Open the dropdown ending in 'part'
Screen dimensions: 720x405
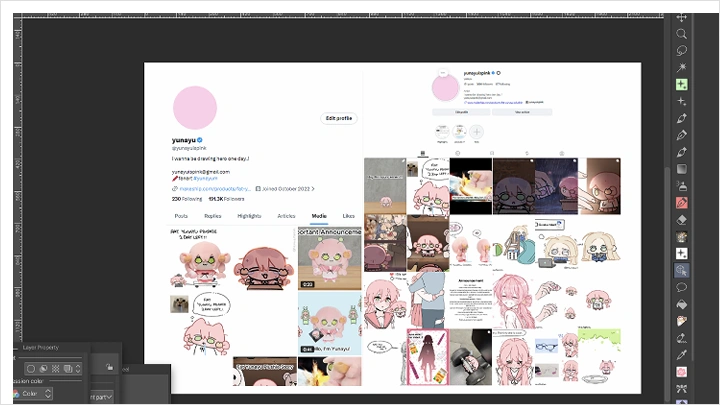click(x=101, y=397)
